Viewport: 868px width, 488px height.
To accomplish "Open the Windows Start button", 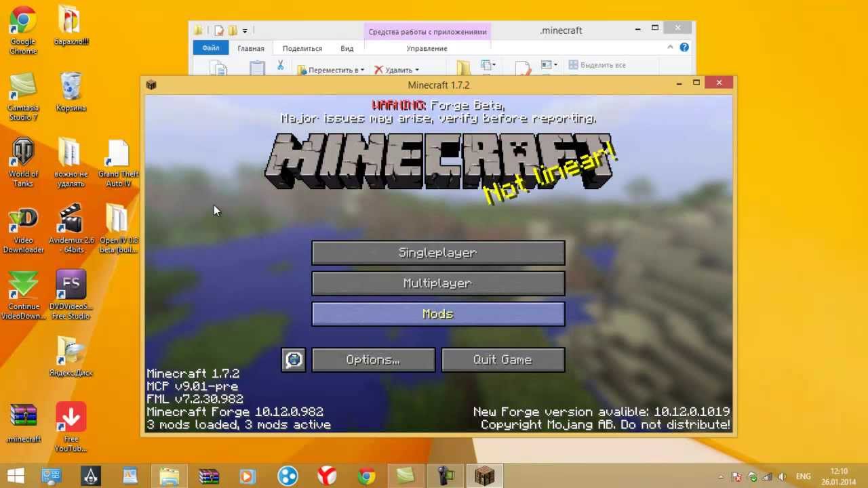I will coord(16,476).
